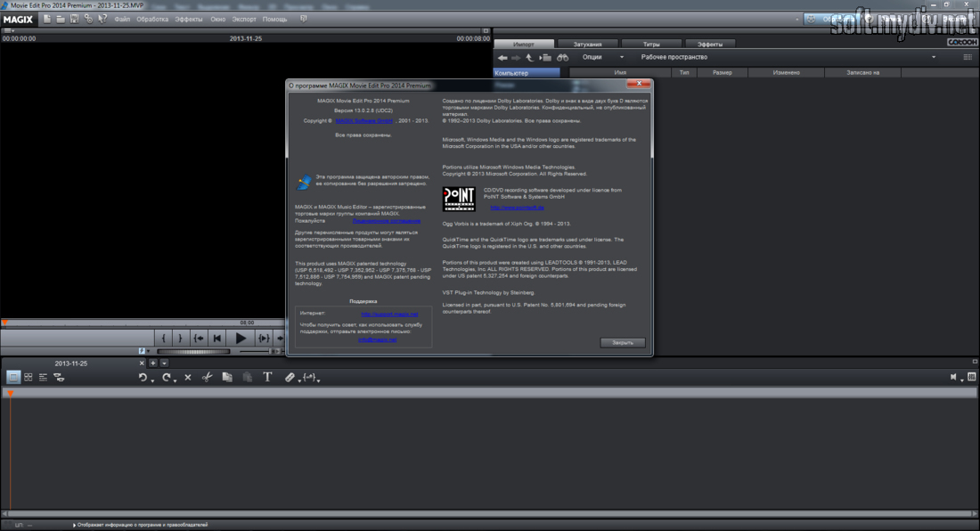This screenshot has width=980, height=531.
Task: Save the project with the floppy icon
Action: 74,20
